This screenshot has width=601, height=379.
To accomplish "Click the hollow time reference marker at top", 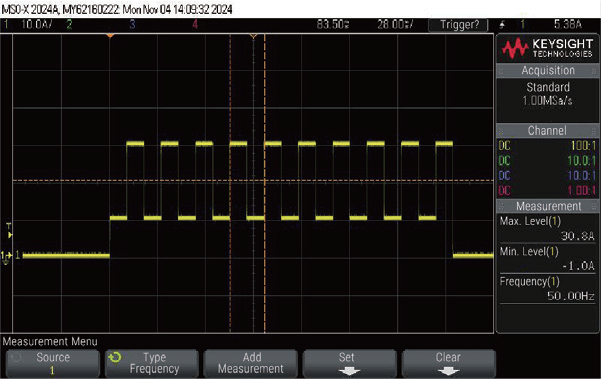I will pyautogui.click(x=253, y=36).
